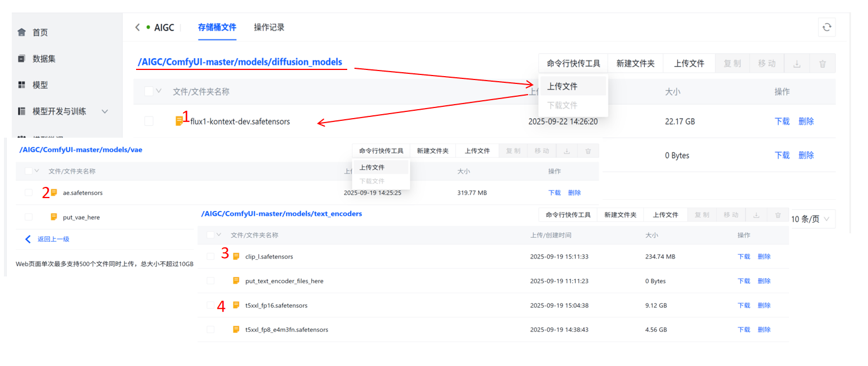Tick checkbox for clip_l.safetensors

pos(210,256)
